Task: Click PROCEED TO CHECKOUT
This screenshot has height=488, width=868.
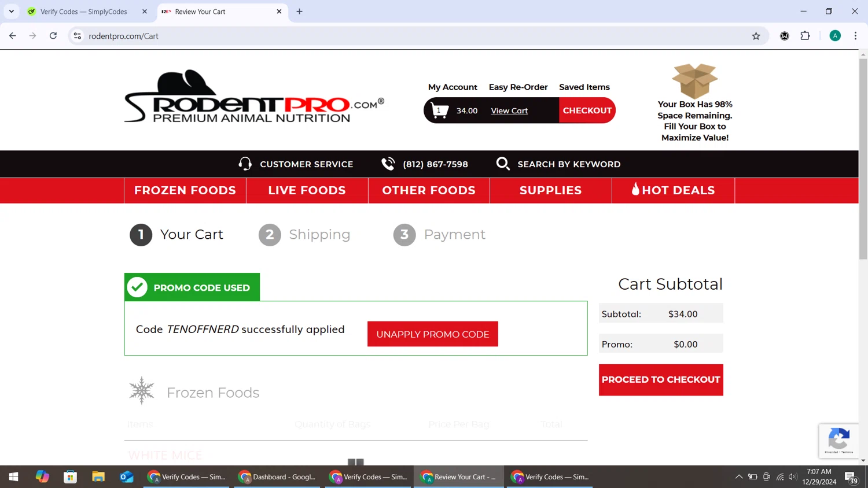Action: tap(661, 380)
